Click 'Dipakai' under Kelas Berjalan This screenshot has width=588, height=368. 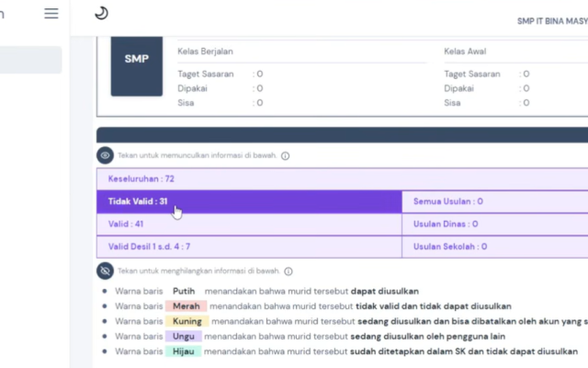tap(192, 88)
